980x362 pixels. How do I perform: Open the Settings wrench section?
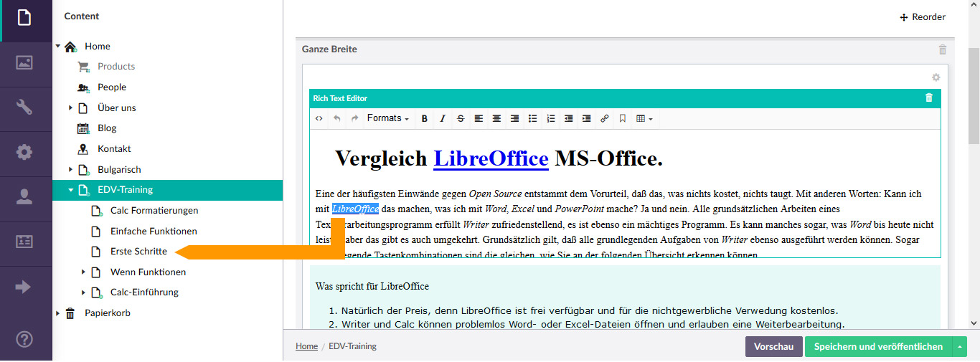click(24, 108)
